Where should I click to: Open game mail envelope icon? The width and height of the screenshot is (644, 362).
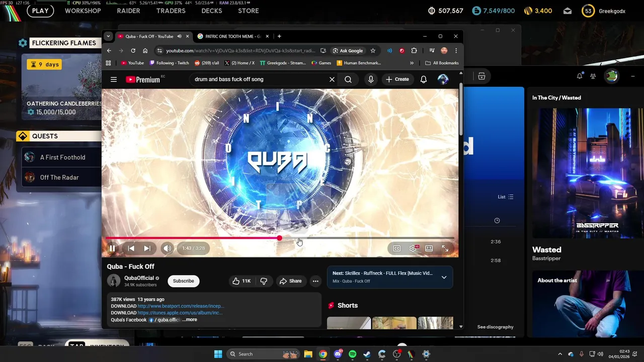(568, 11)
